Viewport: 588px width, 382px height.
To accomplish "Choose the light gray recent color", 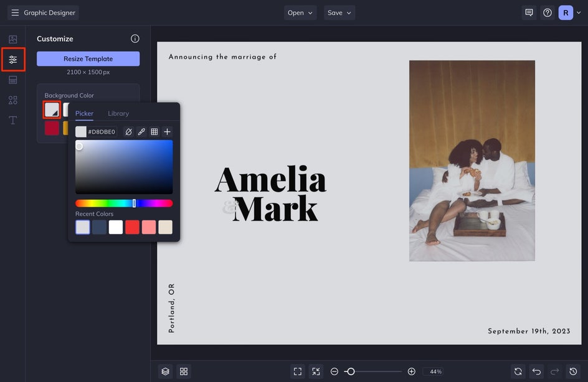I will (x=82, y=227).
